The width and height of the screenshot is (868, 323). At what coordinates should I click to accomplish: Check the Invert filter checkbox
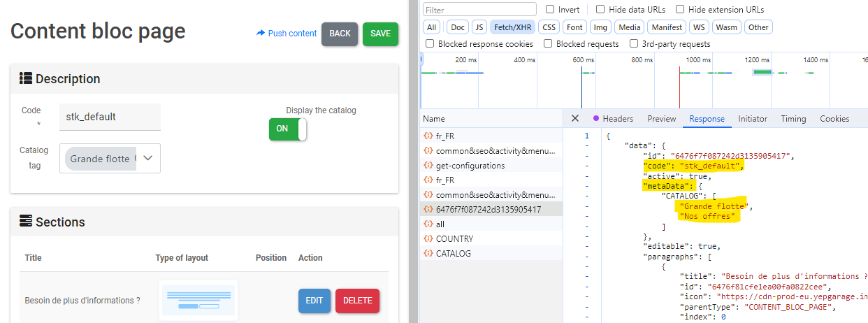(550, 9)
